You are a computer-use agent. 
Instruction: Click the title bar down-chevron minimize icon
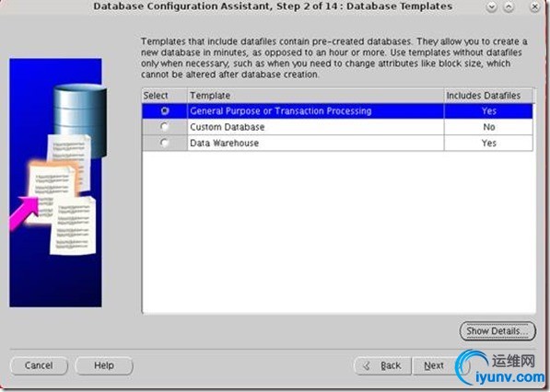pyautogui.click(x=492, y=6)
